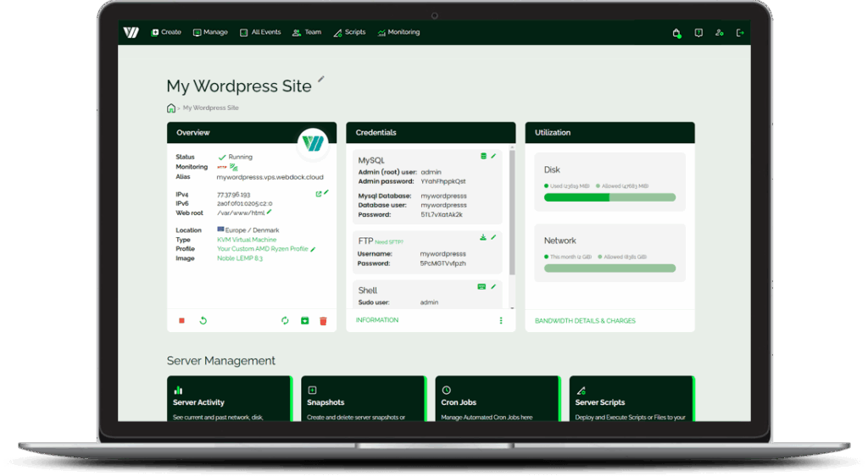Open the Shell terminal icon

(482, 286)
